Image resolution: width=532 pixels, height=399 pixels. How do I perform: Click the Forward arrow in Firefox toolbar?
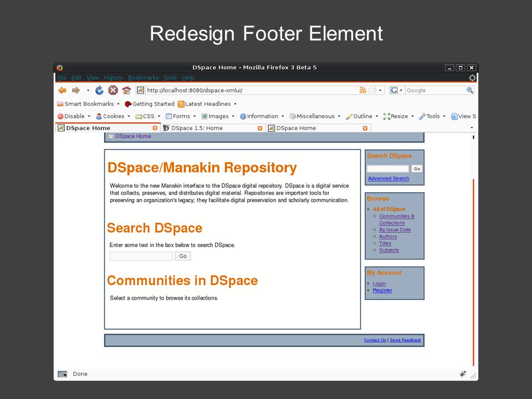[x=76, y=90]
